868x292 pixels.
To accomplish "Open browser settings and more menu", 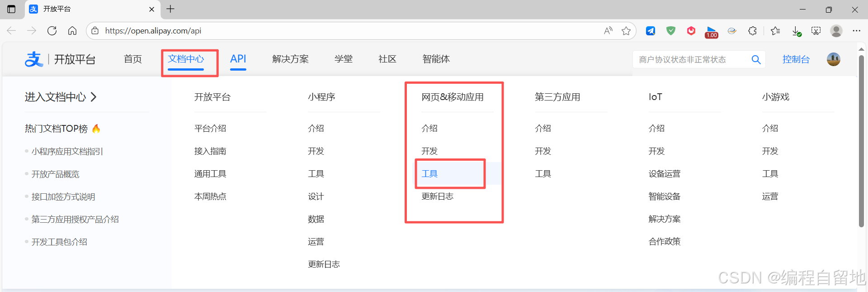I will point(856,31).
